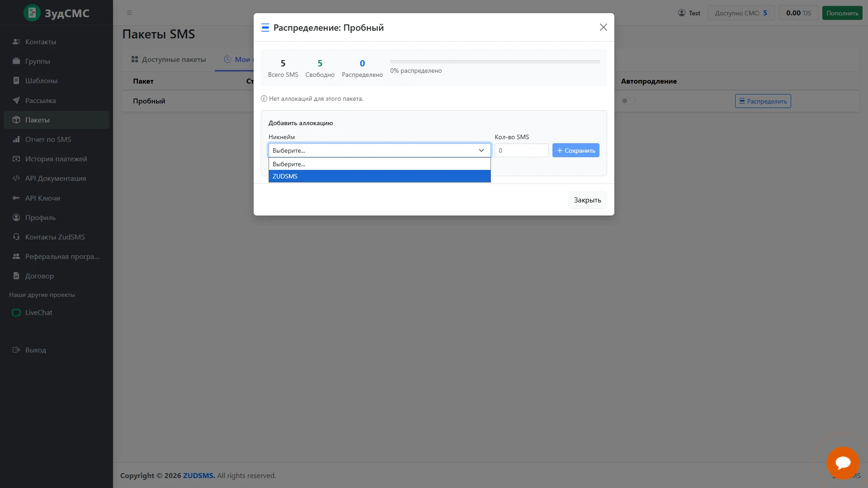Click Распределить for Пробный package
The width and height of the screenshot is (868, 488).
(763, 101)
